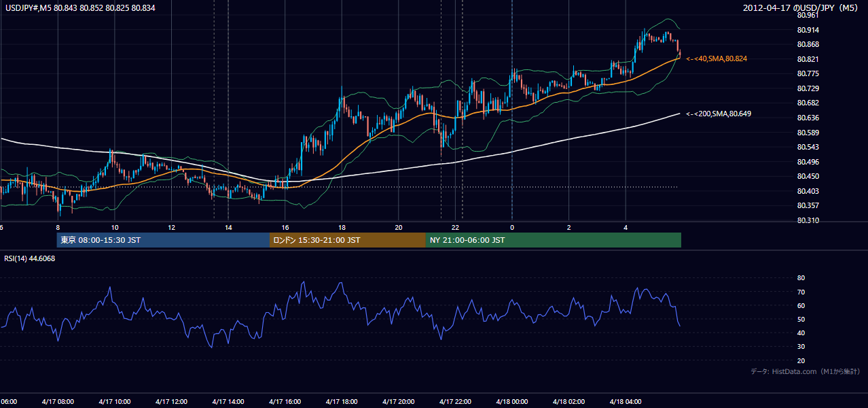Click the 80.821 price axis value
The image size is (868, 408).
(x=807, y=59)
